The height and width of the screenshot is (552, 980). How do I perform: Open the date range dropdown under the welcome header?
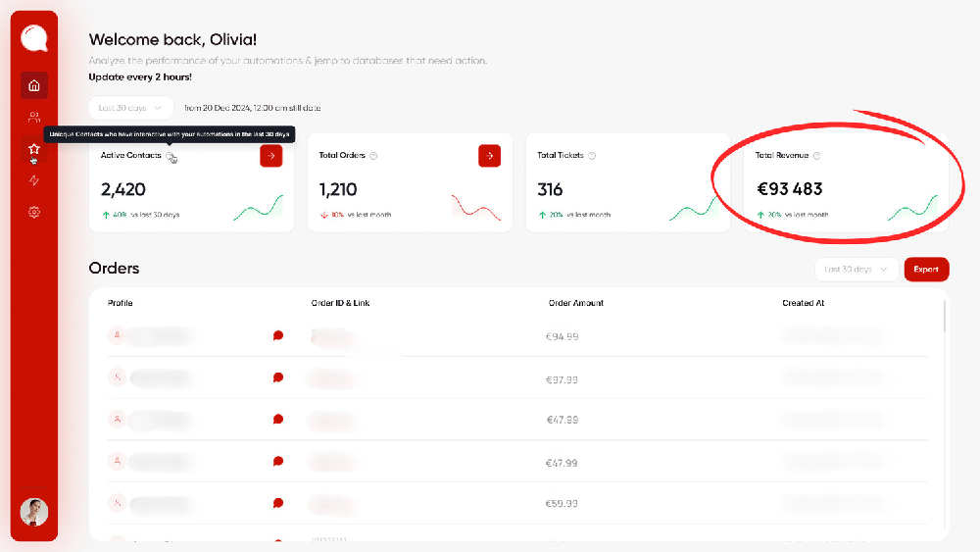click(x=130, y=108)
